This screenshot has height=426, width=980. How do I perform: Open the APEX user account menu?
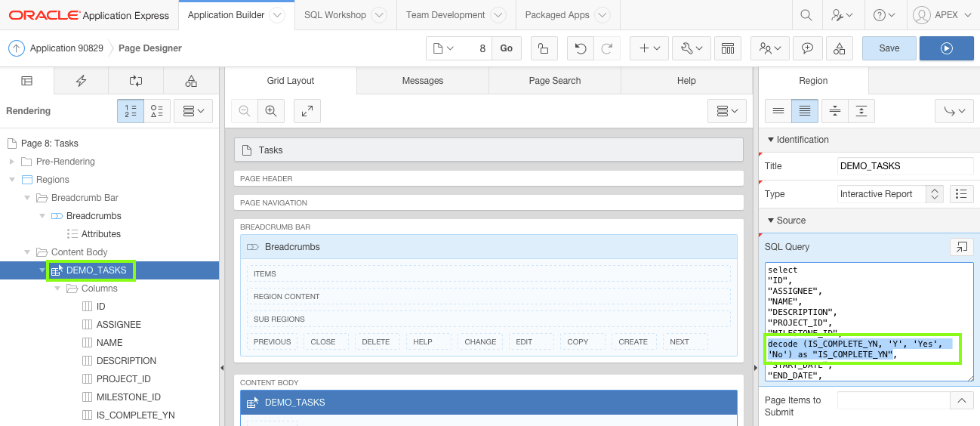tap(941, 15)
